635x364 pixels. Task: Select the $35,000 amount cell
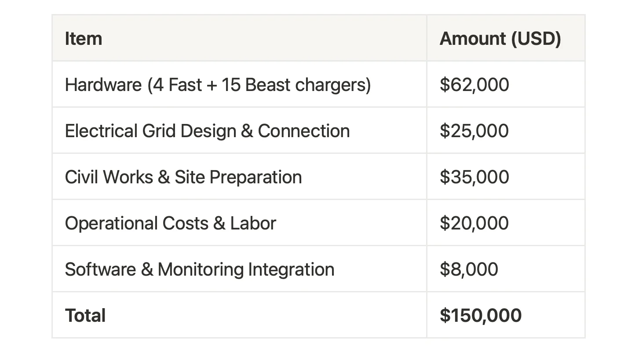(506, 177)
